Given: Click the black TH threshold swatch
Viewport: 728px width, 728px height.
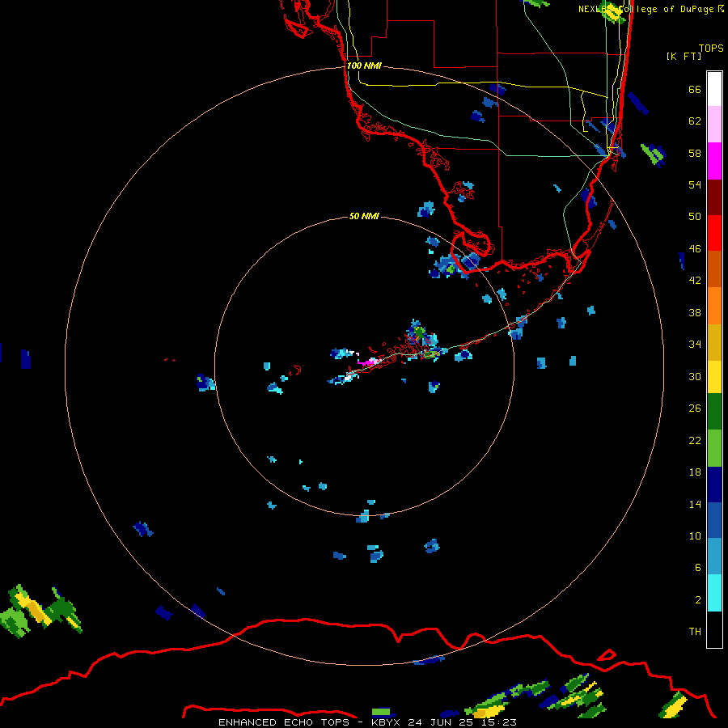Looking at the screenshot, I should tap(714, 629).
